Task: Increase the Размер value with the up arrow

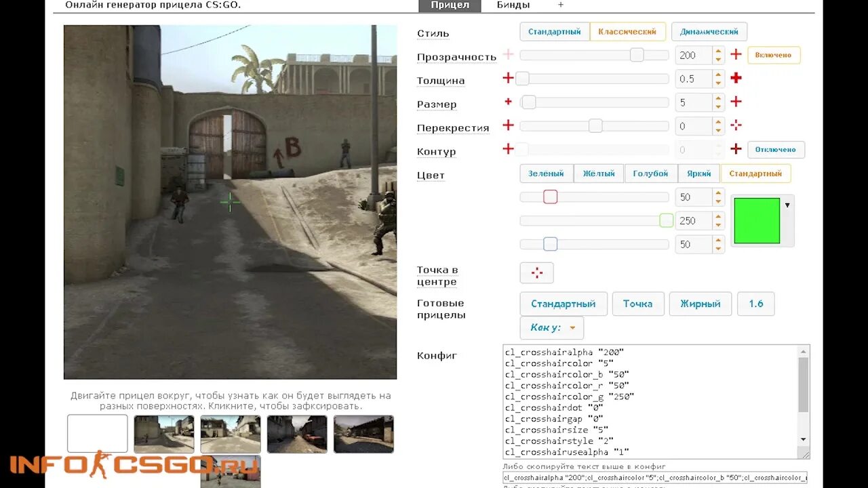Action: pos(718,98)
